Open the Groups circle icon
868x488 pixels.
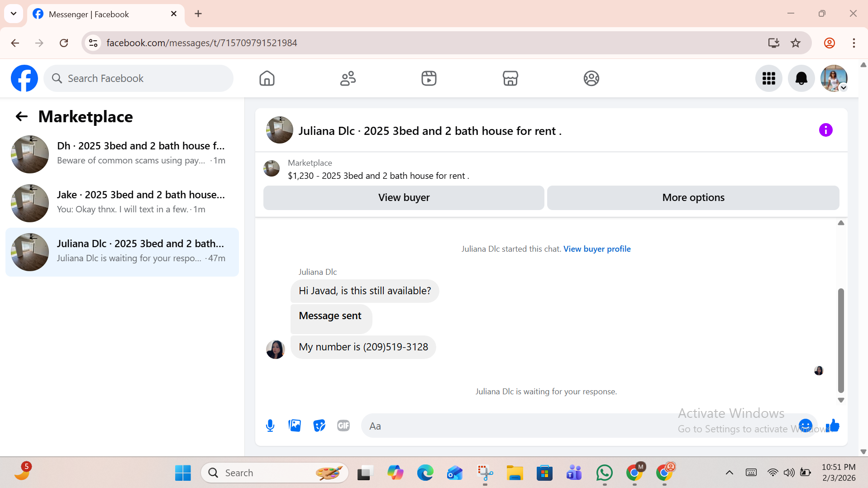click(x=591, y=78)
